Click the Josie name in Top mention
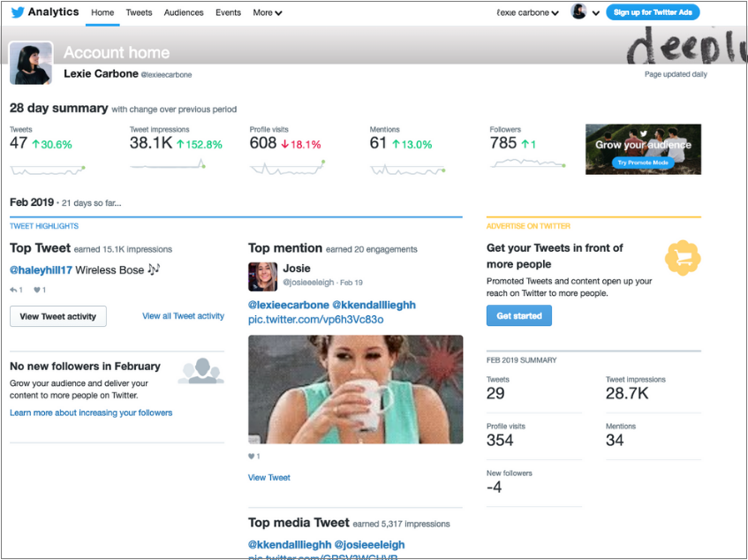Image resolution: width=748 pixels, height=560 pixels. tap(297, 268)
